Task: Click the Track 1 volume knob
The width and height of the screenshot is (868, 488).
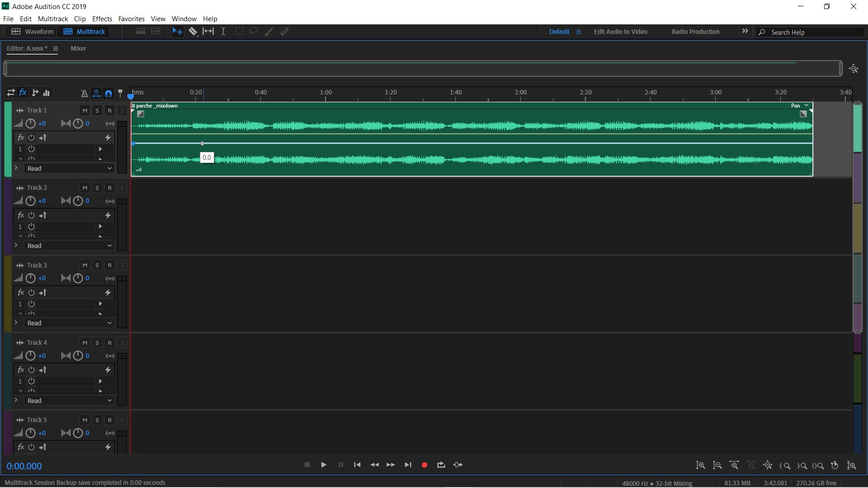Action: click(30, 123)
